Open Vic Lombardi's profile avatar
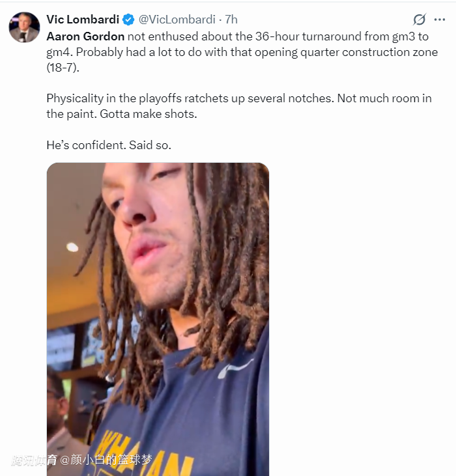This screenshot has height=476, width=456. tap(24, 27)
